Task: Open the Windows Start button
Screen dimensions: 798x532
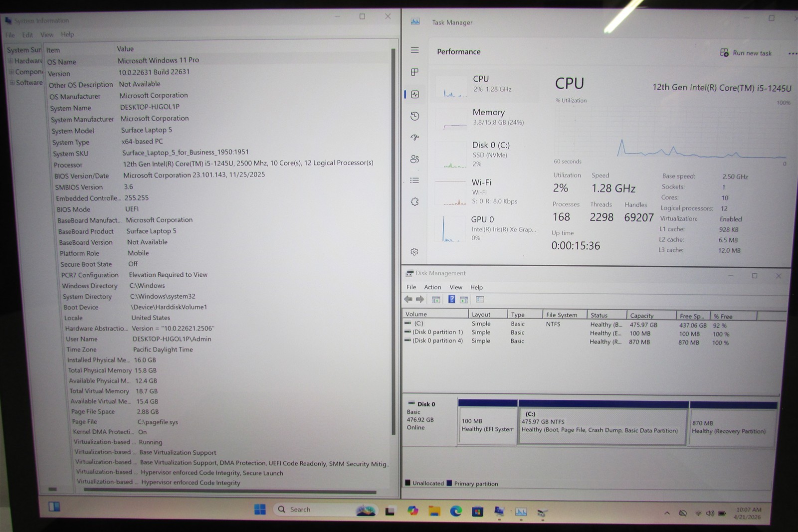Action: [x=260, y=509]
